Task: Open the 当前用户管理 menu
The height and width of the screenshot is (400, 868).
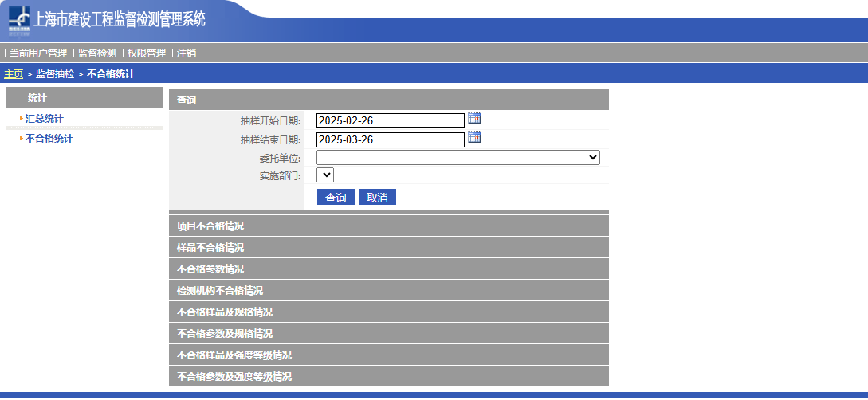Action: (x=38, y=53)
